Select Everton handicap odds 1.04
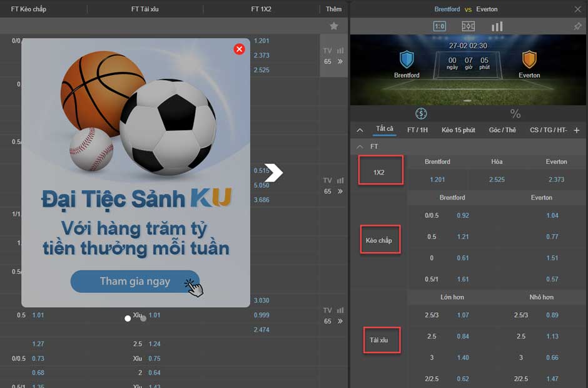This screenshot has height=388, width=588. pos(552,215)
